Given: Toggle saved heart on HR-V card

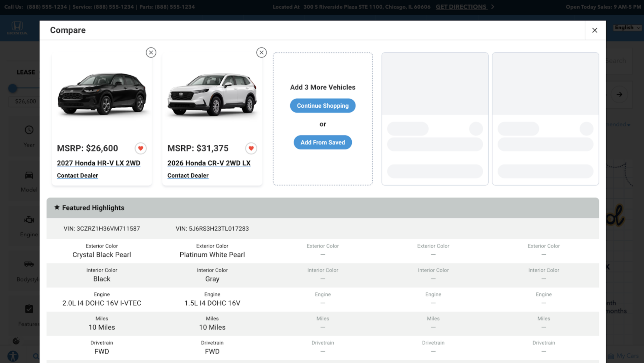Looking at the screenshot, I should point(141,148).
